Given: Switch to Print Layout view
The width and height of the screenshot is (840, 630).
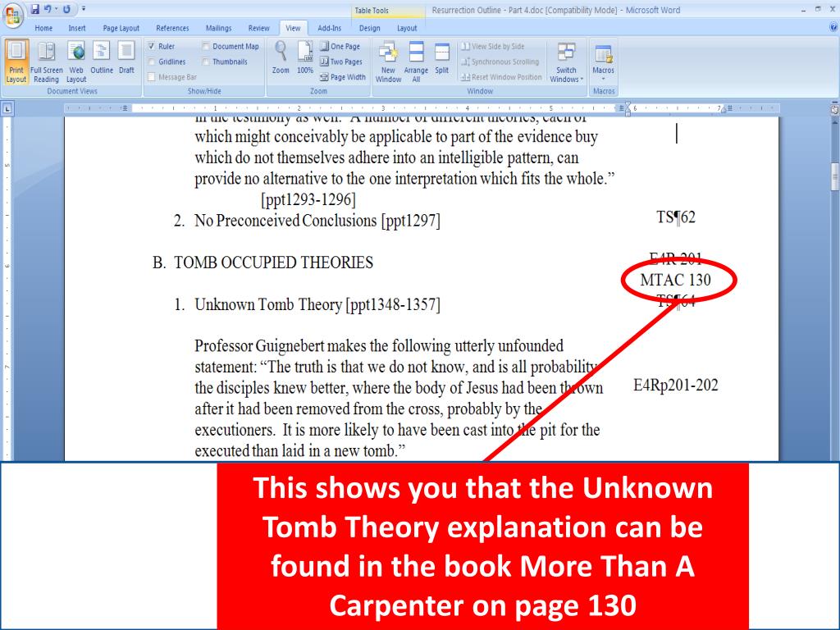Looking at the screenshot, I should [x=16, y=62].
